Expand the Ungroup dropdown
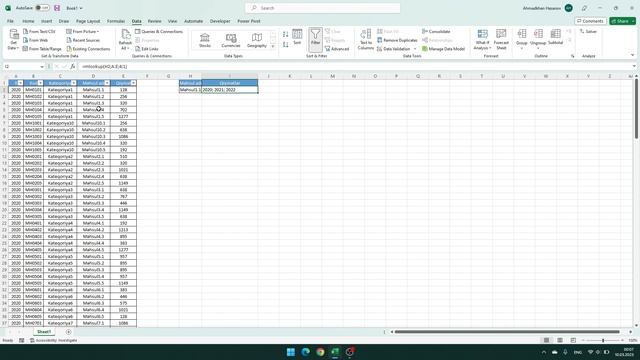 point(538,49)
